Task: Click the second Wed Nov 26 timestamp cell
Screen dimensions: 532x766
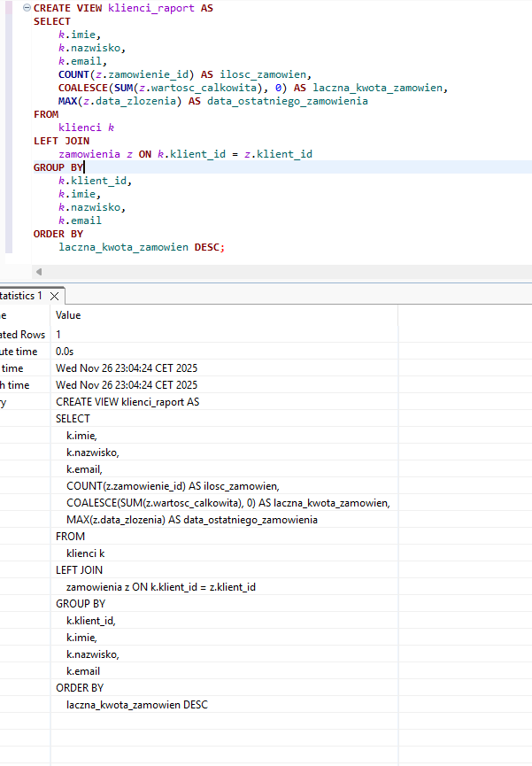Action: (x=127, y=385)
